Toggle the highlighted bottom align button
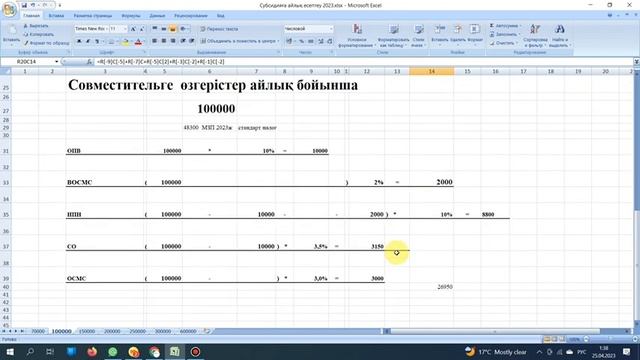Viewport: 640px width, 360px height. (x=173, y=29)
